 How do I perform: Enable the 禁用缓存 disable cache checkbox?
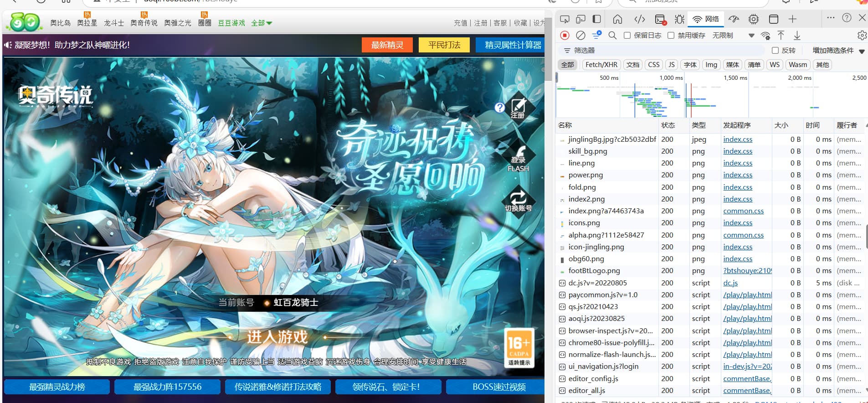point(671,35)
